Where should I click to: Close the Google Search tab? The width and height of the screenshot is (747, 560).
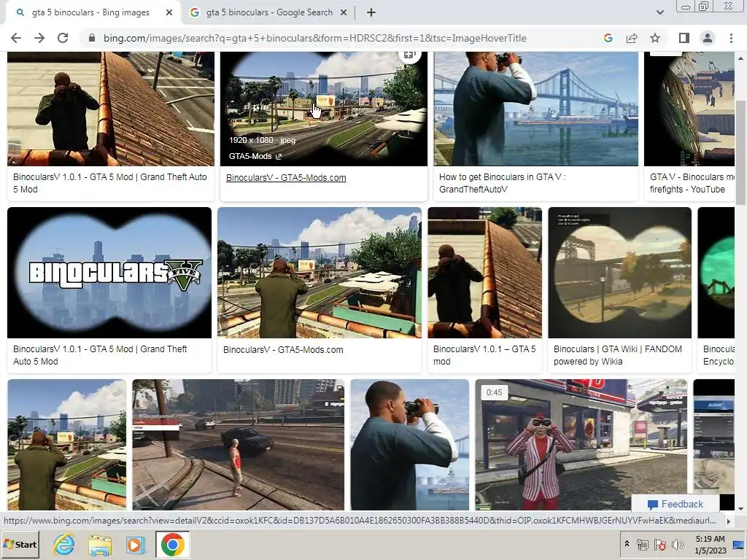click(x=344, y=13)
